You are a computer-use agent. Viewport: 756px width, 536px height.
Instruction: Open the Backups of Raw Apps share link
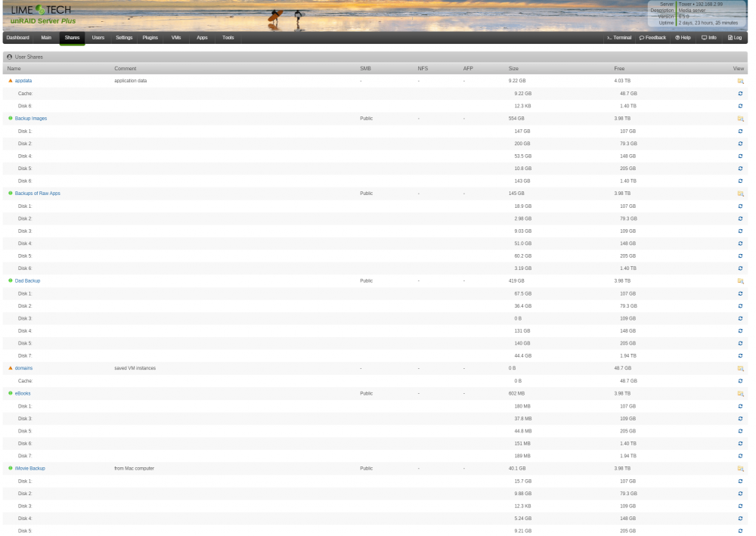(x=38, y=194)
